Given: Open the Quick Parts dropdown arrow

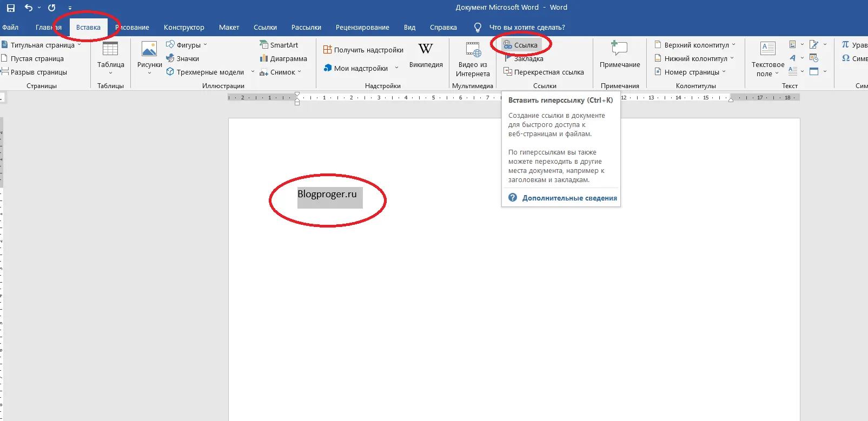Looking at the screenshot, I should coord(802,44).
